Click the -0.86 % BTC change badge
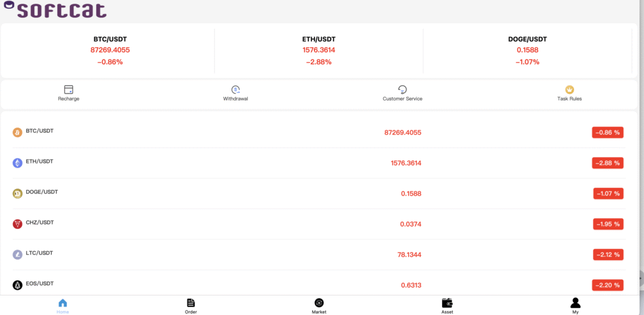Viewport: 644px width, 315px height. point(608,133)
